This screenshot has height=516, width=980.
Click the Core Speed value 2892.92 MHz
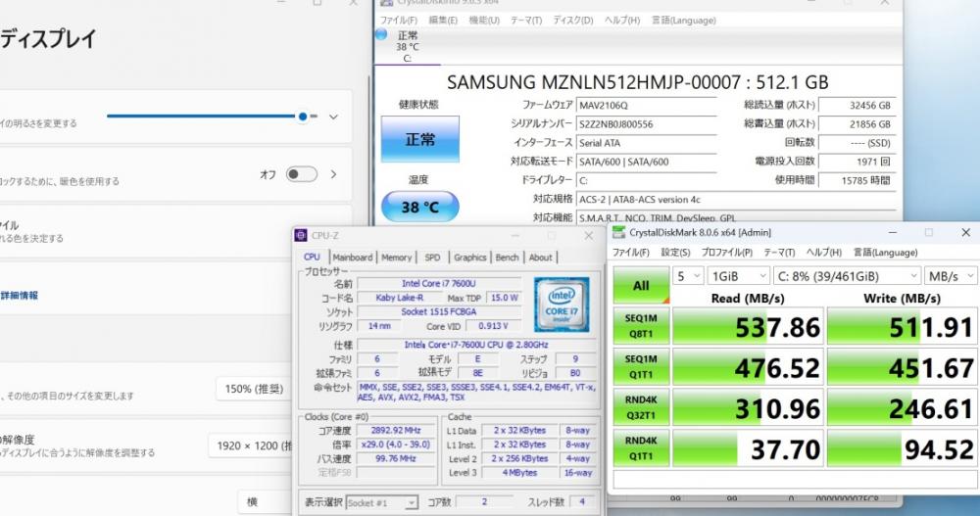click(396, 431)
